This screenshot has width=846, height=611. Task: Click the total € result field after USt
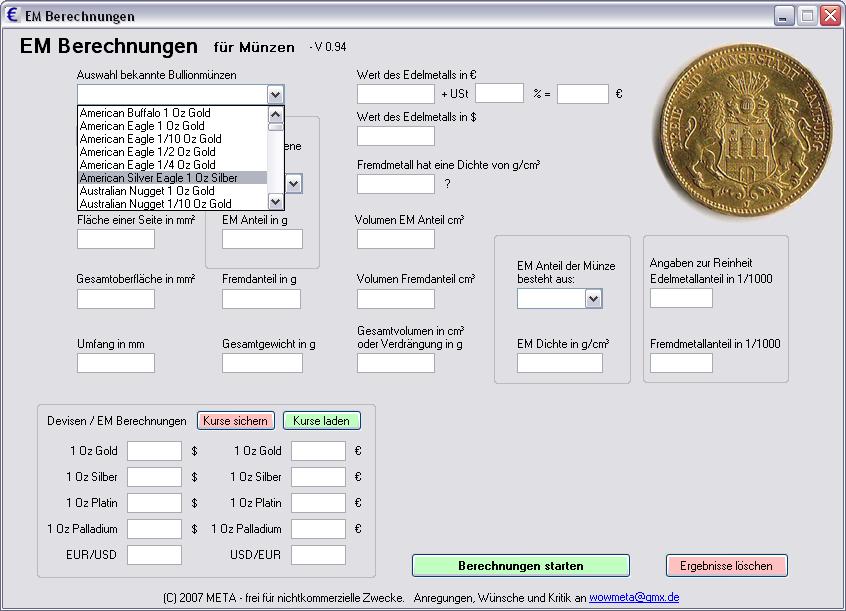(x=583, y=94)
